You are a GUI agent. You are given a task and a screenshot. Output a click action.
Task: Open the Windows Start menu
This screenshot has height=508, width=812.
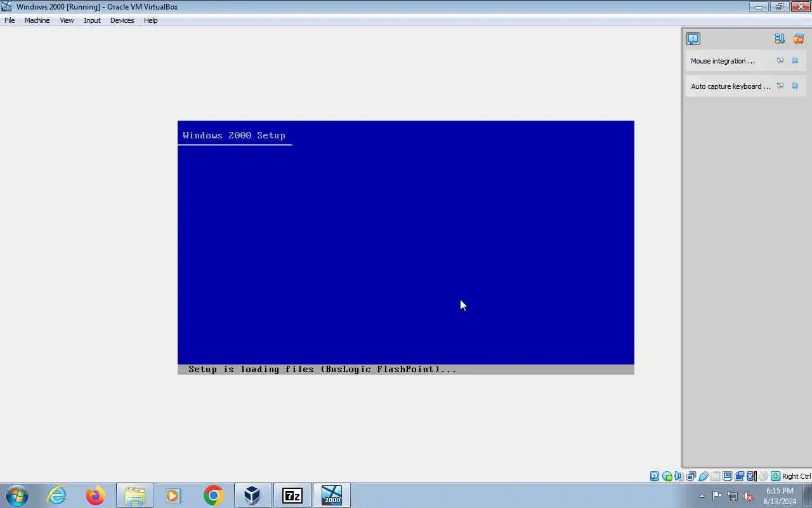pos(16,495)
